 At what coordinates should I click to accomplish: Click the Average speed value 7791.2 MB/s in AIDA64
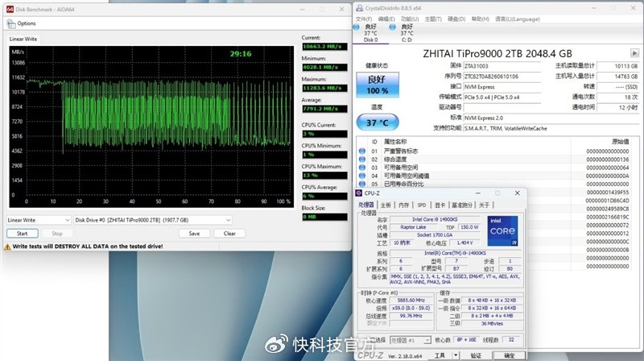point(324,109)
